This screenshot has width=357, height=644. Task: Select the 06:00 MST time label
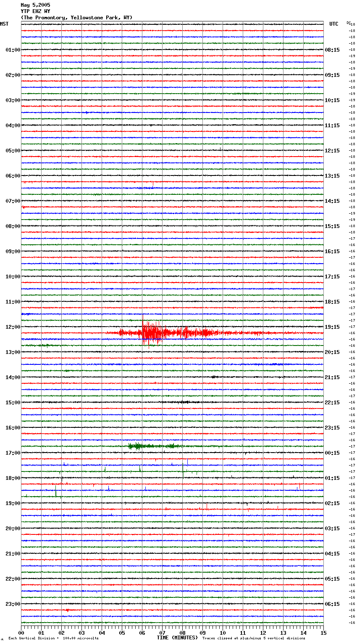click(13, 176)
